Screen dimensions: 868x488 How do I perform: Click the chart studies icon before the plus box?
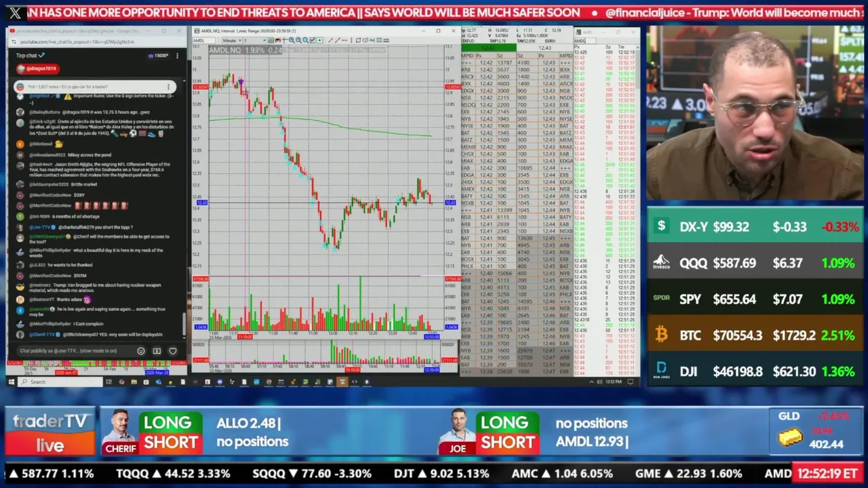[x=313, y=40]
